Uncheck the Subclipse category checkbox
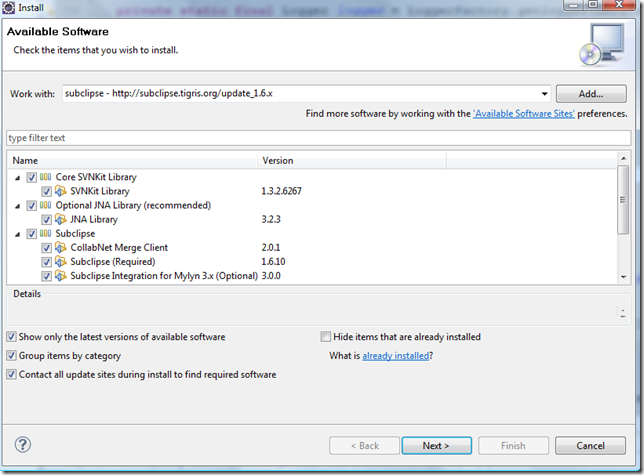The height and width of the screenshot is (475, 644). pyautogui.click(x=31, y=234)
